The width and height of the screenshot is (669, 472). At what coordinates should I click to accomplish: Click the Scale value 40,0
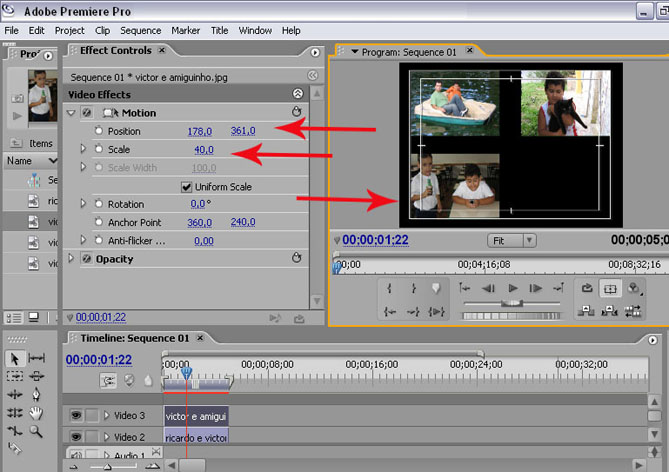pyautogui.click(x=203, y=150)
